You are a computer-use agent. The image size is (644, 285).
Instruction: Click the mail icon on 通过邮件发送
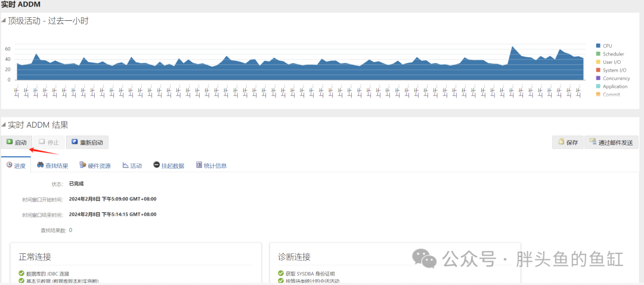point(593,142)
